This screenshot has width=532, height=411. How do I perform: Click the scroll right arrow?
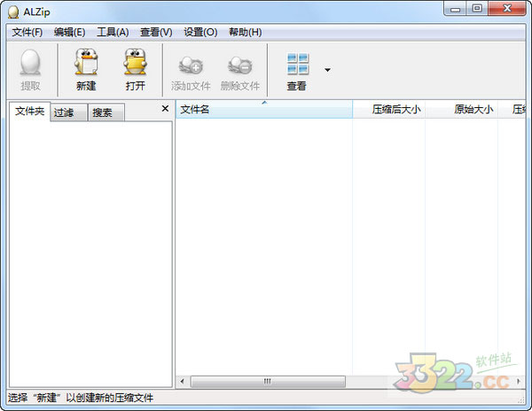[x=519, y=382]
